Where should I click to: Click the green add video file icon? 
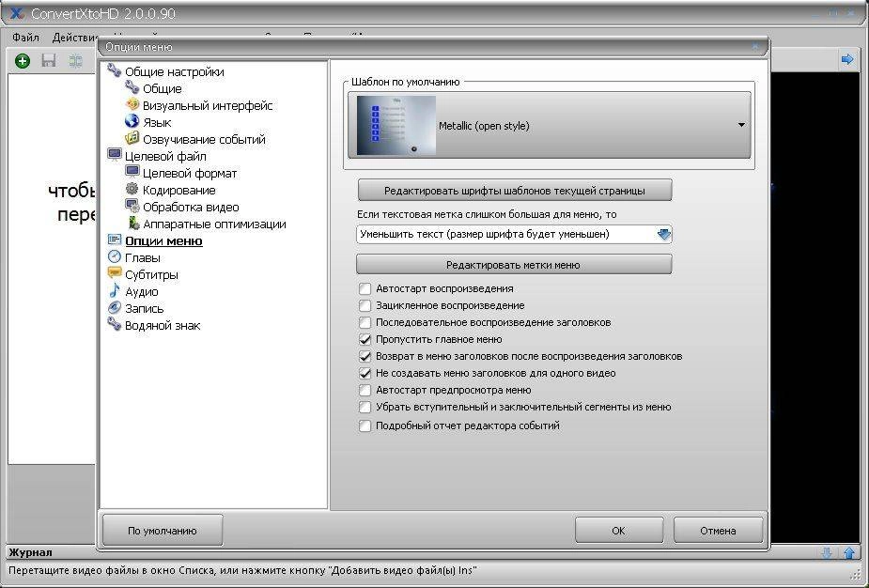pos(23,60)
